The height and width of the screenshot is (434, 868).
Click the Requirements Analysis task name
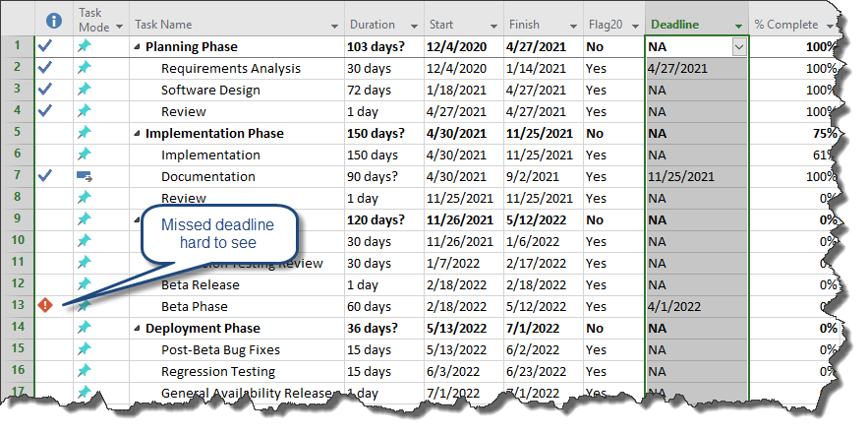click(231, 69)
